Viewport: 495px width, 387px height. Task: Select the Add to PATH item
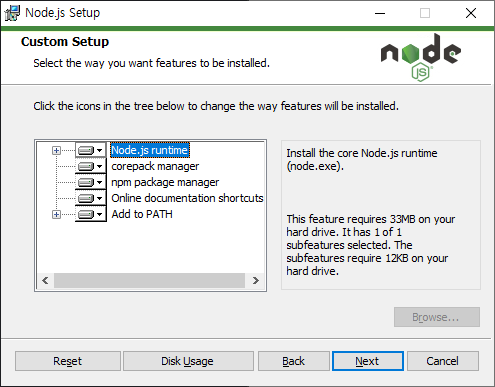142,214
